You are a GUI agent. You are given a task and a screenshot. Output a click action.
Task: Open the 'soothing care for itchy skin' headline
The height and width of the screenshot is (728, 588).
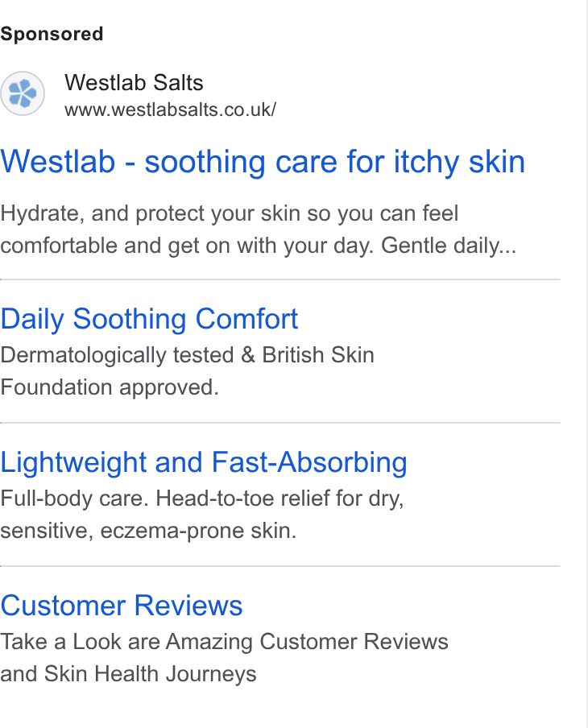click(x=334, y=162)
